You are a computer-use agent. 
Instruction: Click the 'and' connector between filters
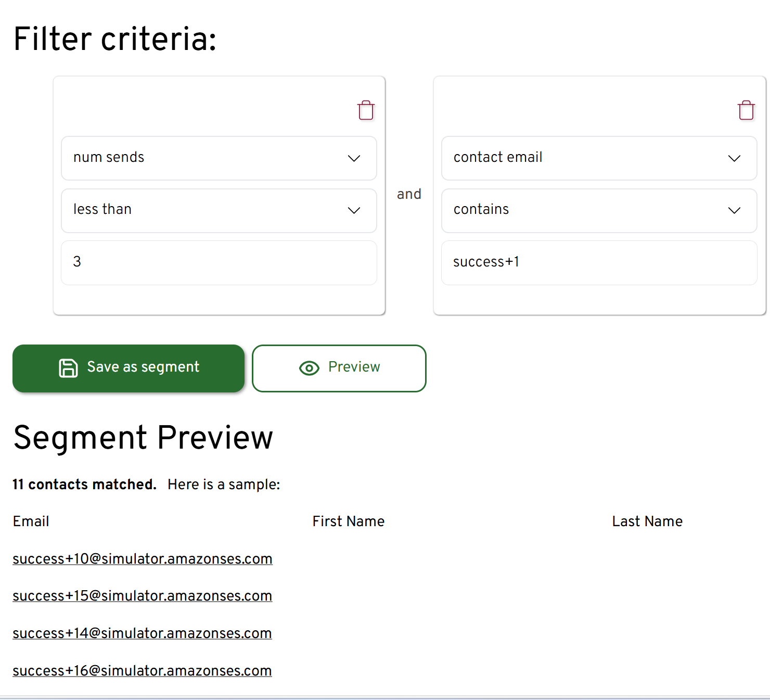[409, 194]
